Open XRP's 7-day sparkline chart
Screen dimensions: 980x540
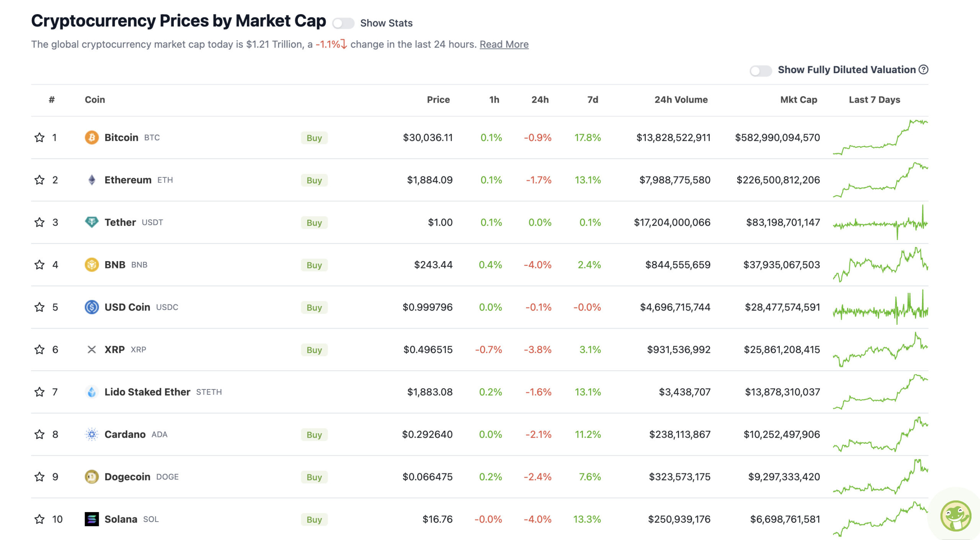pos(880,350)
